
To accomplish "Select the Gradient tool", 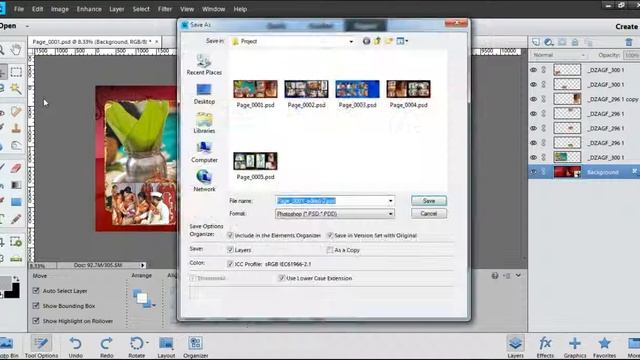I will 16,185.
